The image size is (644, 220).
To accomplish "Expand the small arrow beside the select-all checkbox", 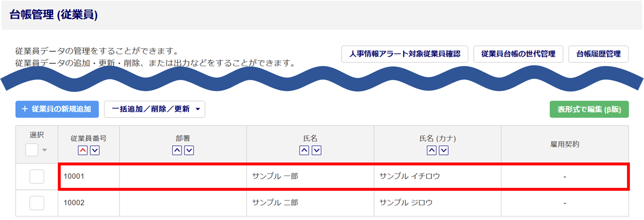I will pyautogui.click(x=44, y=150).
